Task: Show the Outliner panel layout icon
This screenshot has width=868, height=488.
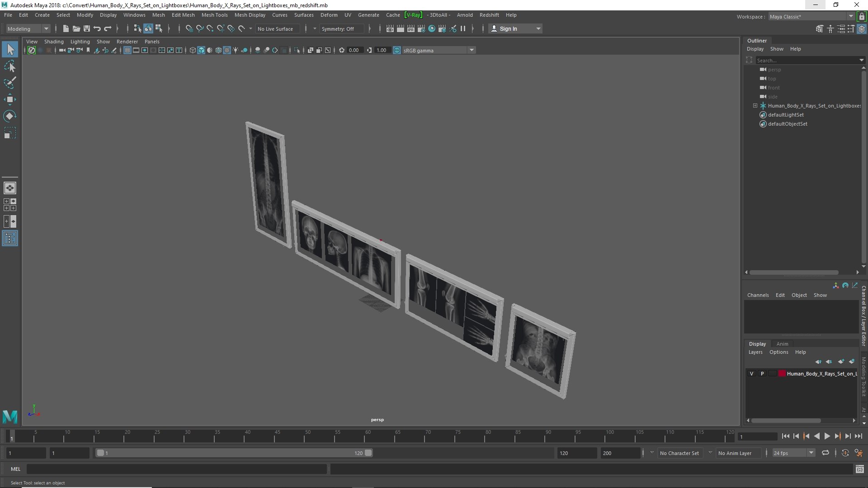Action: tap(10, 238)
